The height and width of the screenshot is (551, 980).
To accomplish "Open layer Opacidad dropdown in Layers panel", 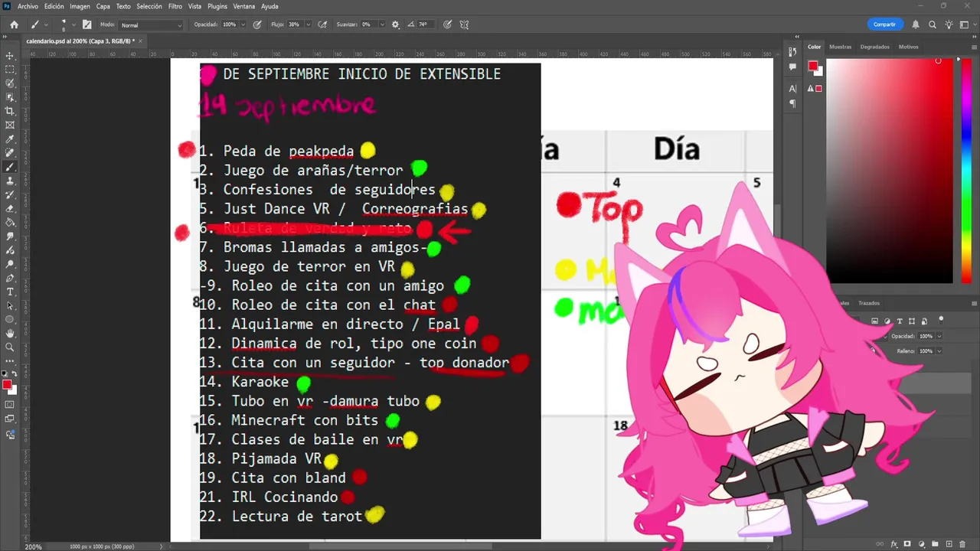I will click(939, 336).
